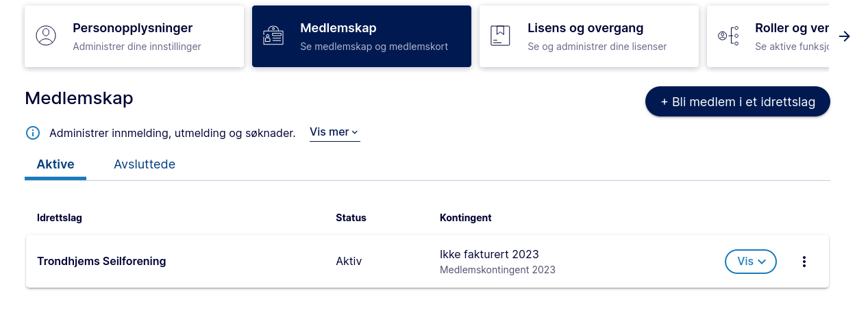
Task: Click the Idrettslag column header
Action: point(60,218)
